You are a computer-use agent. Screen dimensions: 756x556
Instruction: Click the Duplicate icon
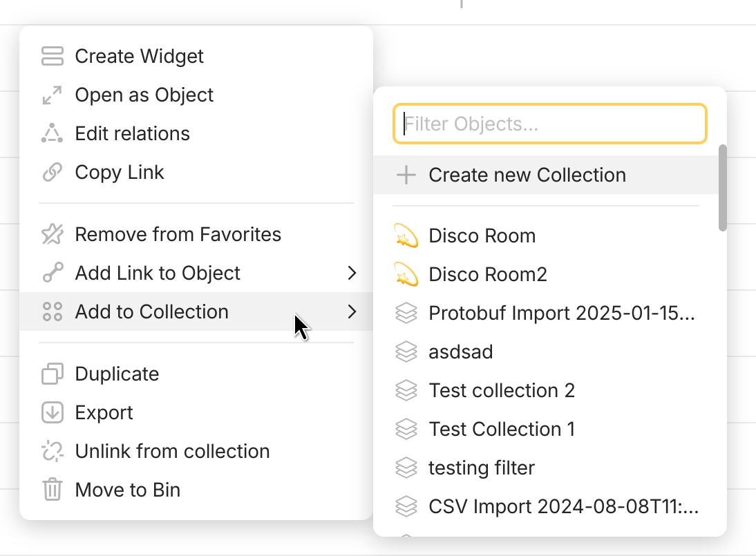click(x=53, y=374)
